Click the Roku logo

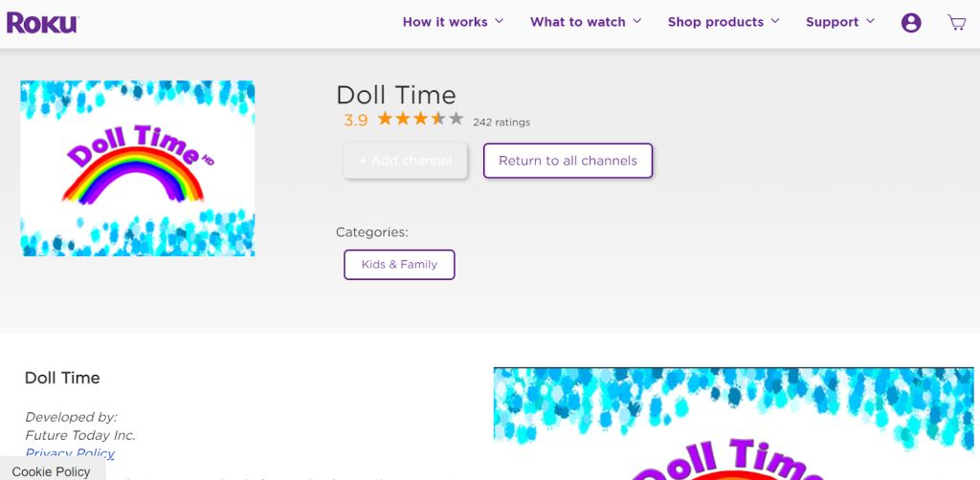click(x=42, y=23)
